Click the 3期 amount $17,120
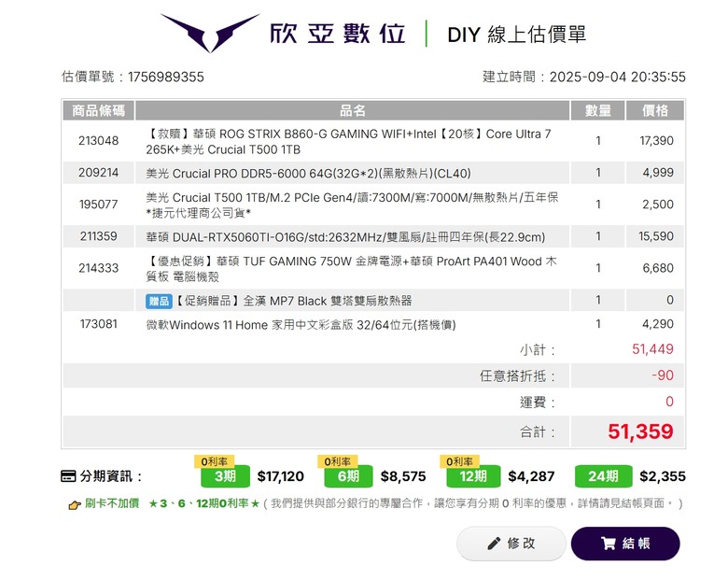 (x=280, y=476)
